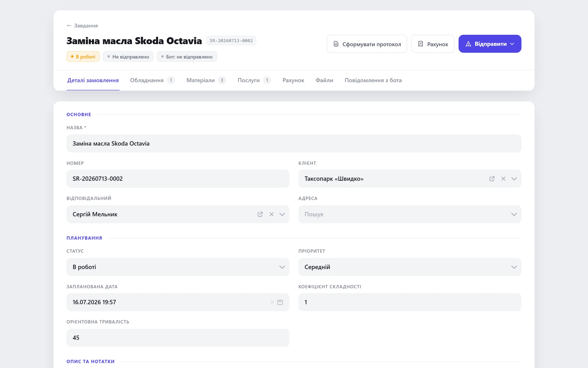This screenshot has width=588, height=368.
Task: Open Сергій Мельник profile link icon
Action: coord(260,214)
